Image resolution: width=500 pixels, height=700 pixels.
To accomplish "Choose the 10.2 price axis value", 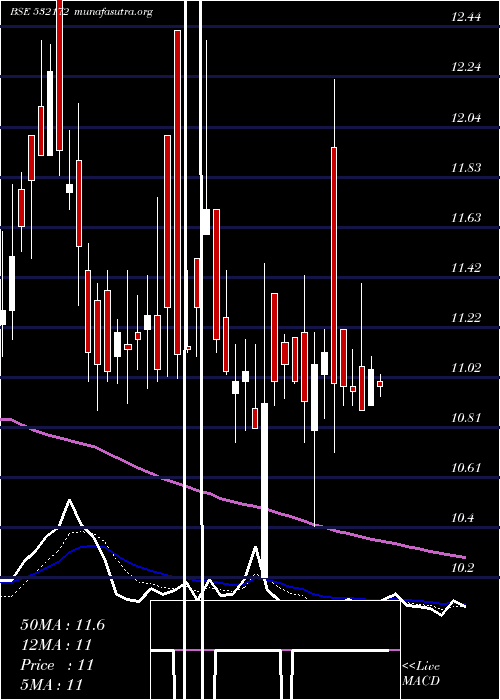I will 463,568.
